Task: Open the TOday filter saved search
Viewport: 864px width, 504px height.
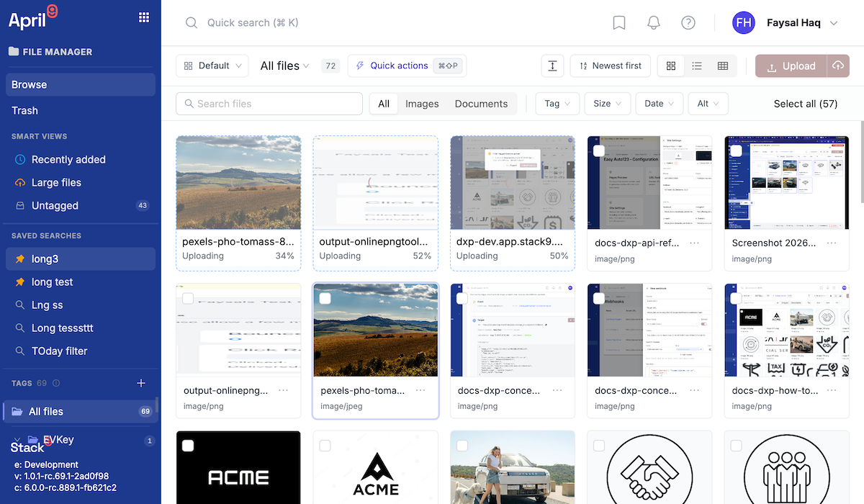Action: click(x=81, y=351)
